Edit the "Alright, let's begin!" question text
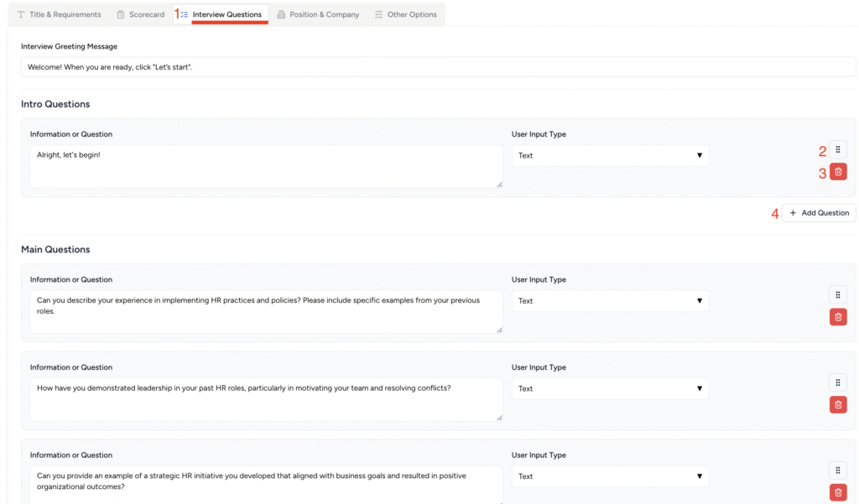This screenshot has width=859, height=504. pos(266,166)
